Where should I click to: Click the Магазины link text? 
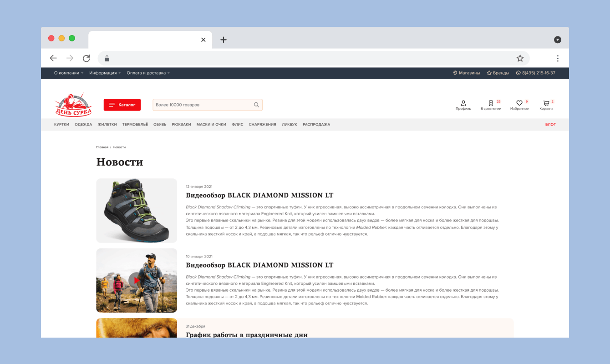pos(469,73)
